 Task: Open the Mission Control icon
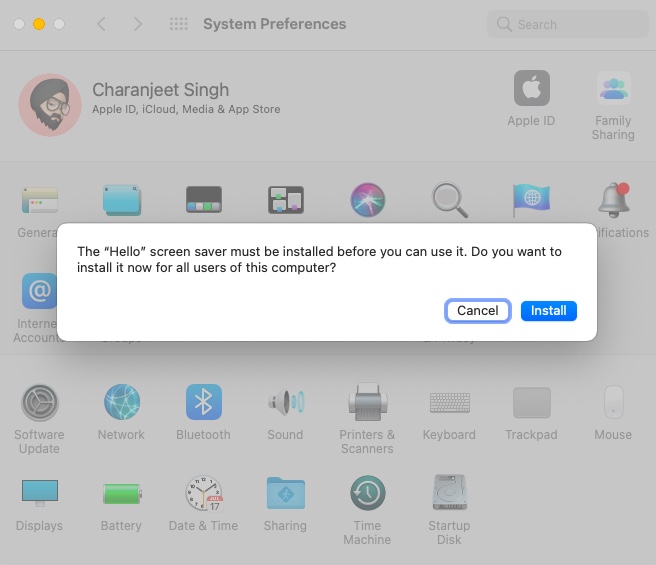click(286, 200)
